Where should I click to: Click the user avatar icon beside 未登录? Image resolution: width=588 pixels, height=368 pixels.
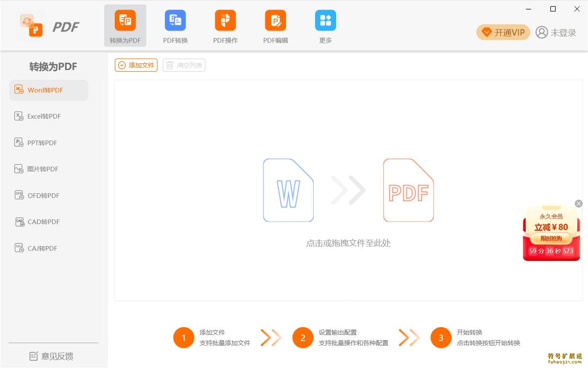click(x=542, y=32)
